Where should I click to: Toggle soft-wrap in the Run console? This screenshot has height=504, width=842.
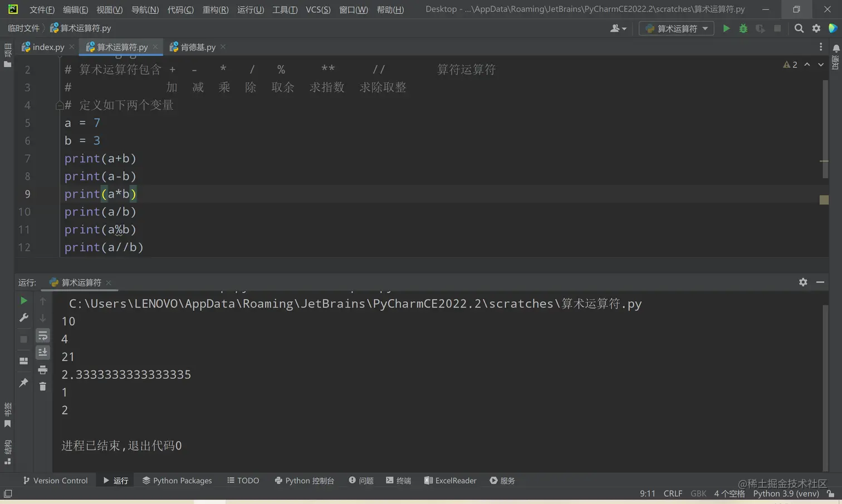pyautogui.click(x=43, y=335)
